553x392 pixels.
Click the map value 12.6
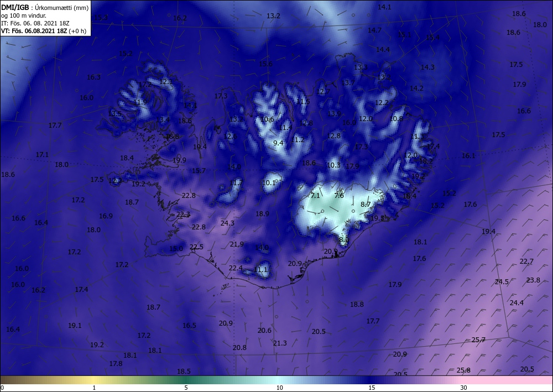point(230,136)
